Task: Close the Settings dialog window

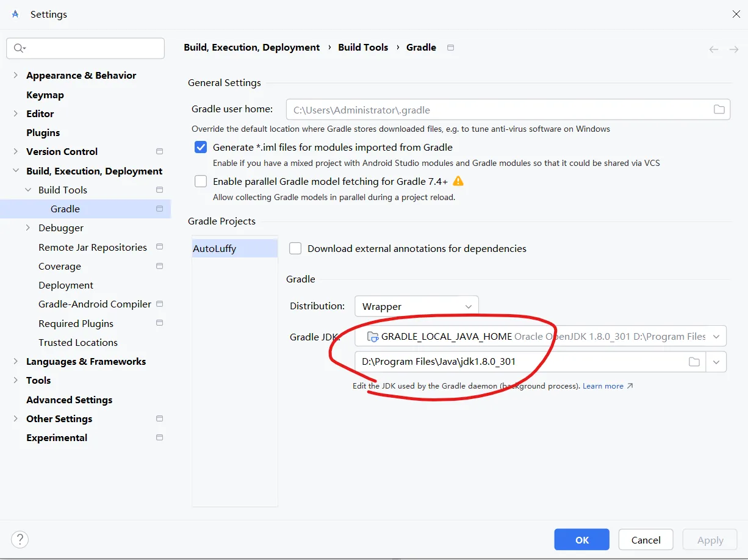Action: pyautogui.click(x=736, y=14)
